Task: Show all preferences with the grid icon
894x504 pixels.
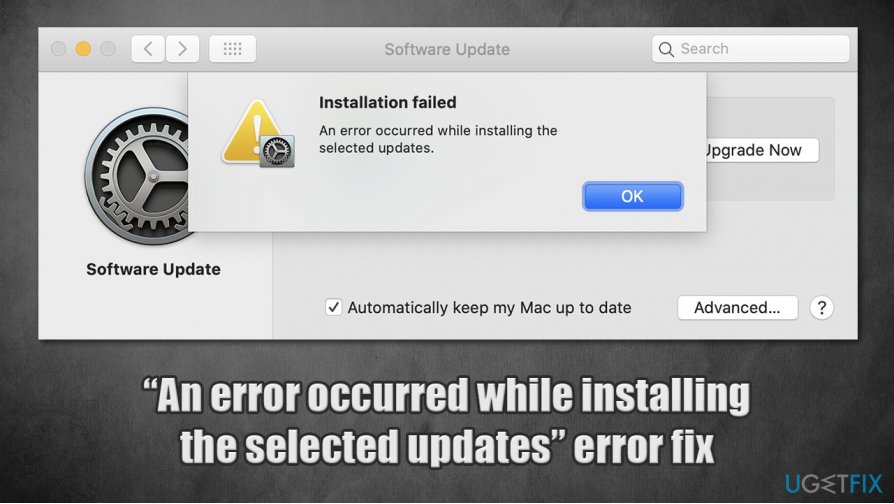Action: (232, 49)
